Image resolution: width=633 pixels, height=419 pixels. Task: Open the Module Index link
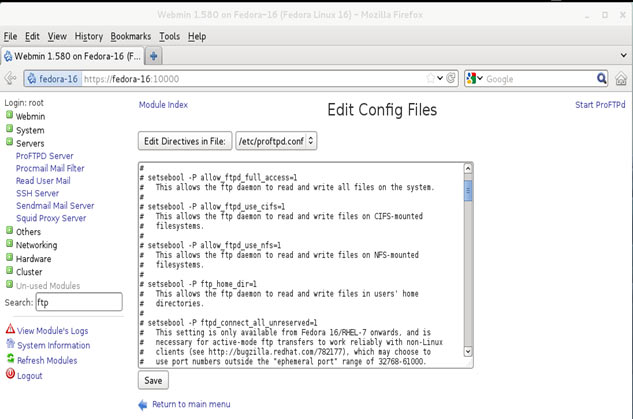[163, 105]
